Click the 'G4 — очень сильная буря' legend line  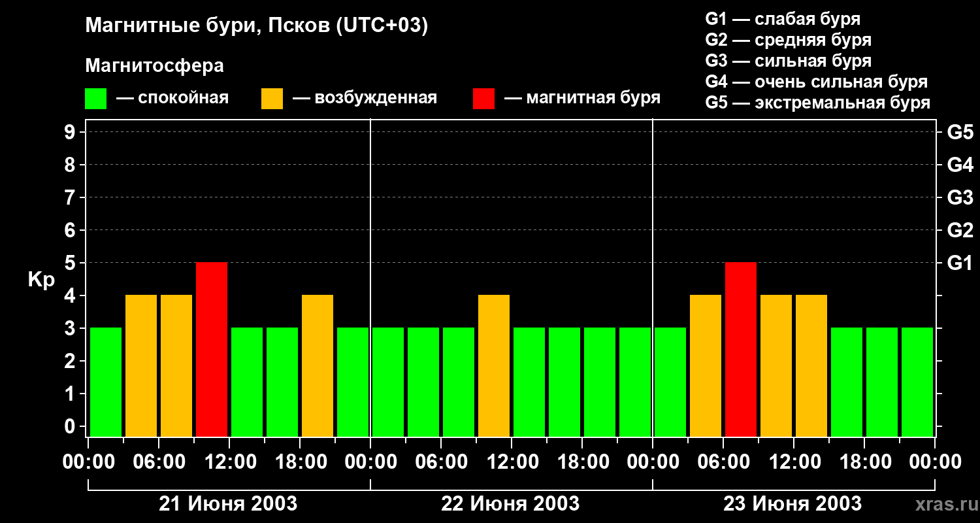pyautogui.click(x=816, y=82)
